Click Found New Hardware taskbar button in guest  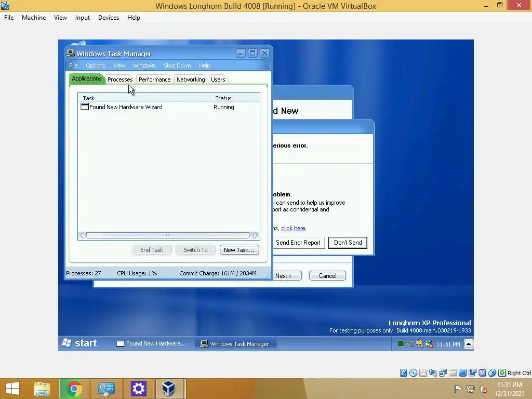[x=152, y=343]
